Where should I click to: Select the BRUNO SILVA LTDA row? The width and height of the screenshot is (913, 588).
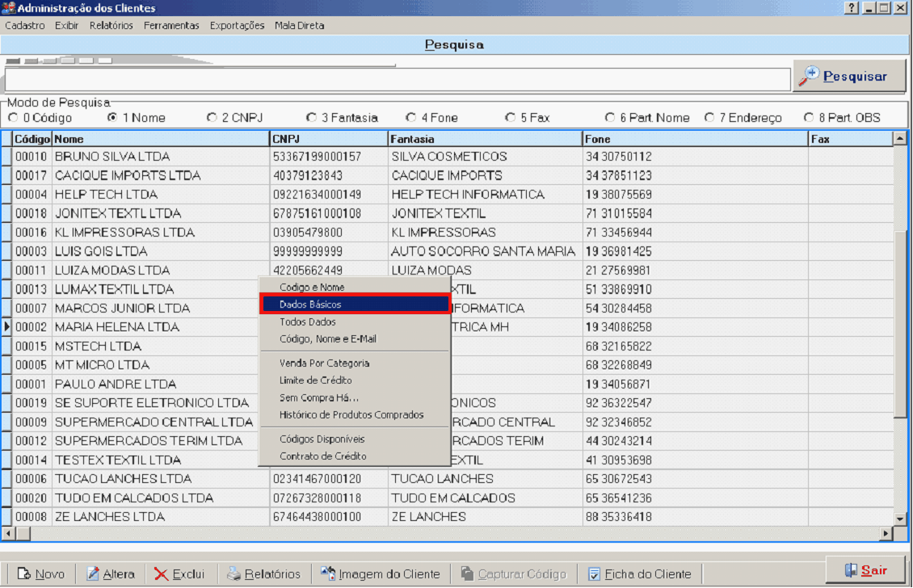pyautogui.click(x=112, y=157)
